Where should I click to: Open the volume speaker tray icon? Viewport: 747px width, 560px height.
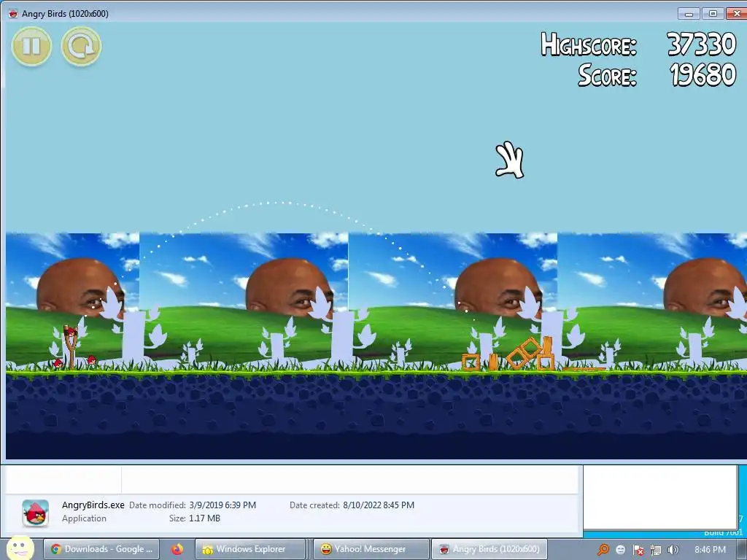(x=673, y=550)
